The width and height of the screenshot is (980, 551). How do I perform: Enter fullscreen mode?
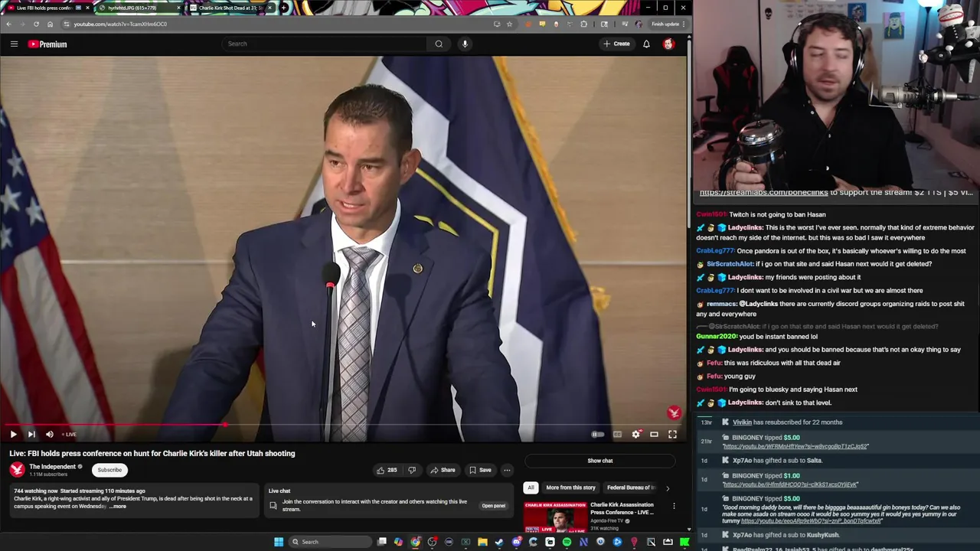[x=672, y=434]
